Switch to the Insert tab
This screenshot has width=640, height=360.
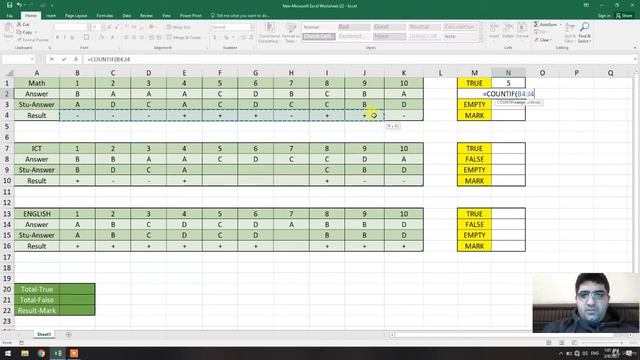click(51, 16)
